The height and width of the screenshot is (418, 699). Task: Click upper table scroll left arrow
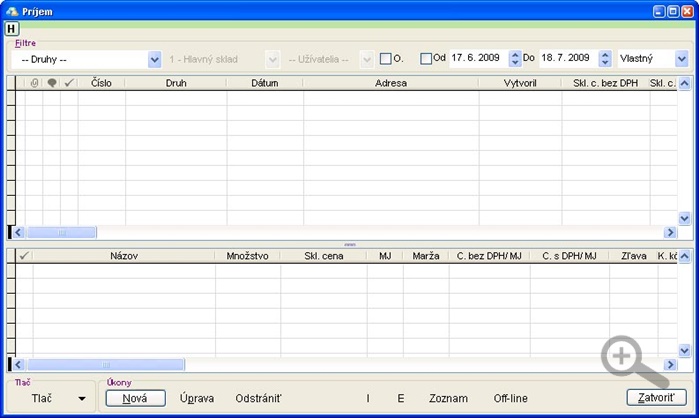pyautogui.click(x=18, y=232)
